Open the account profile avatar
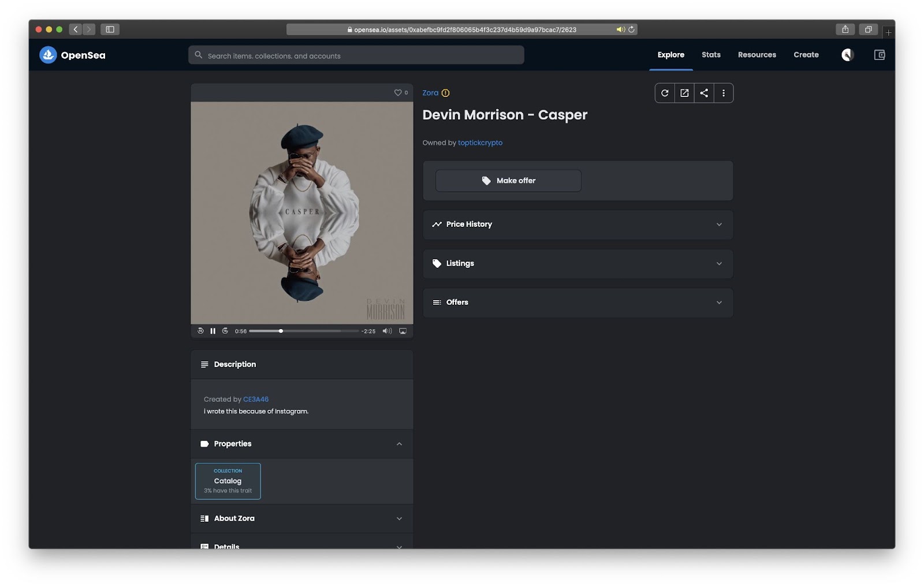Screen dimensions: 924x587 (847, 55)
